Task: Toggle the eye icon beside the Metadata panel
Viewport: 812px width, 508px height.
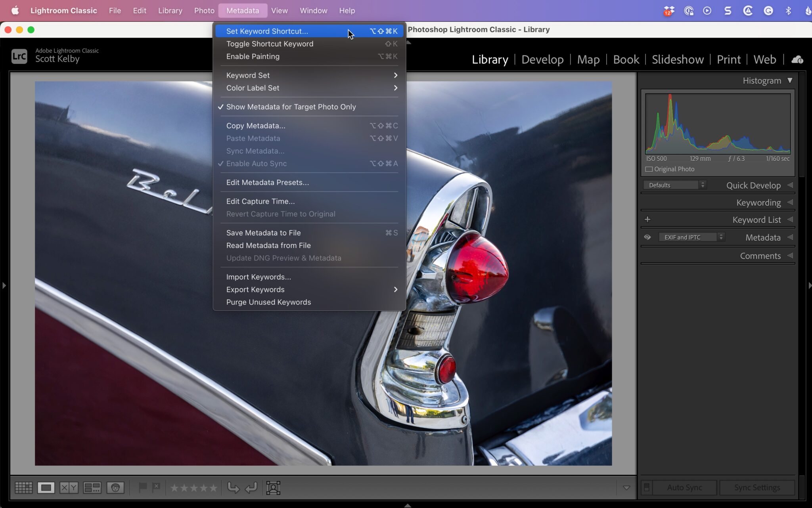Action: [x=648, y=237]
